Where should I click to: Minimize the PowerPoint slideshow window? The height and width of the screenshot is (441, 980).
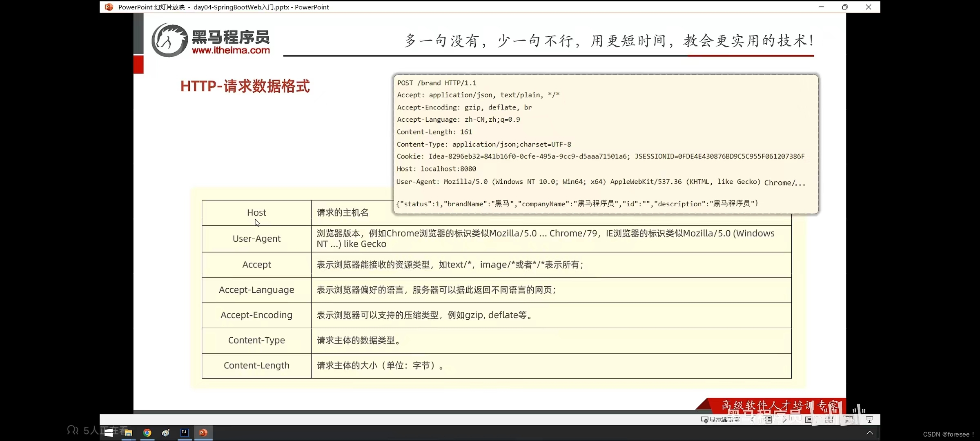coord(821,7)
